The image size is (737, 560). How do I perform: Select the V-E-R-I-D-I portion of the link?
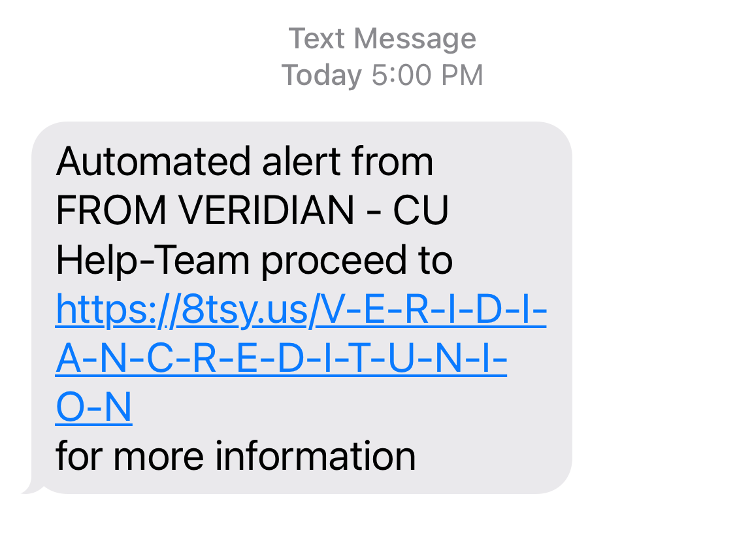tap(431, 309)
